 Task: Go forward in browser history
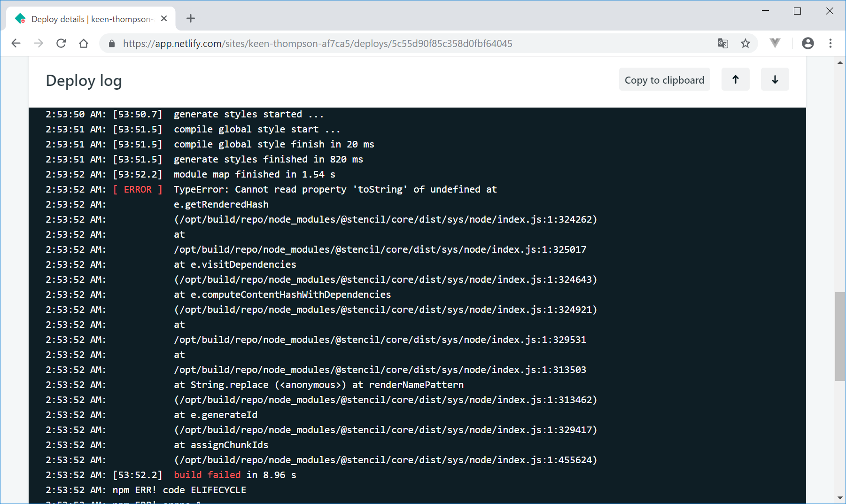[39, 43]
